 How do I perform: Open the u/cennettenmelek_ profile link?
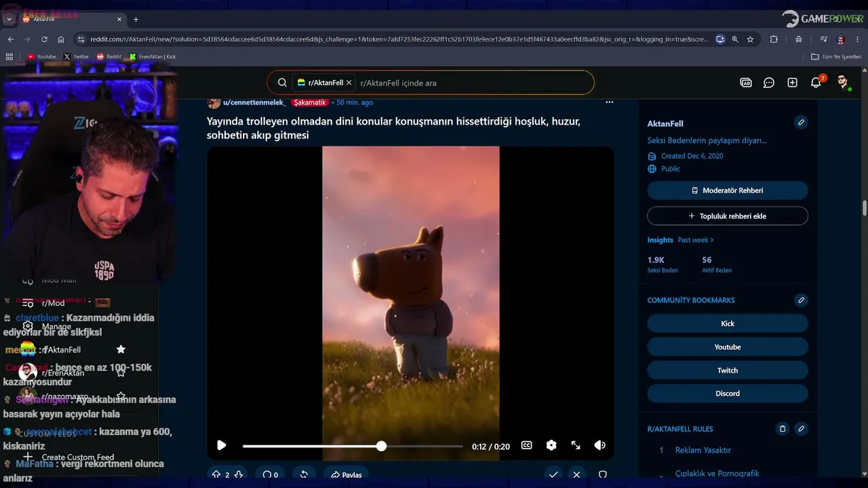[x=254, y=102]
